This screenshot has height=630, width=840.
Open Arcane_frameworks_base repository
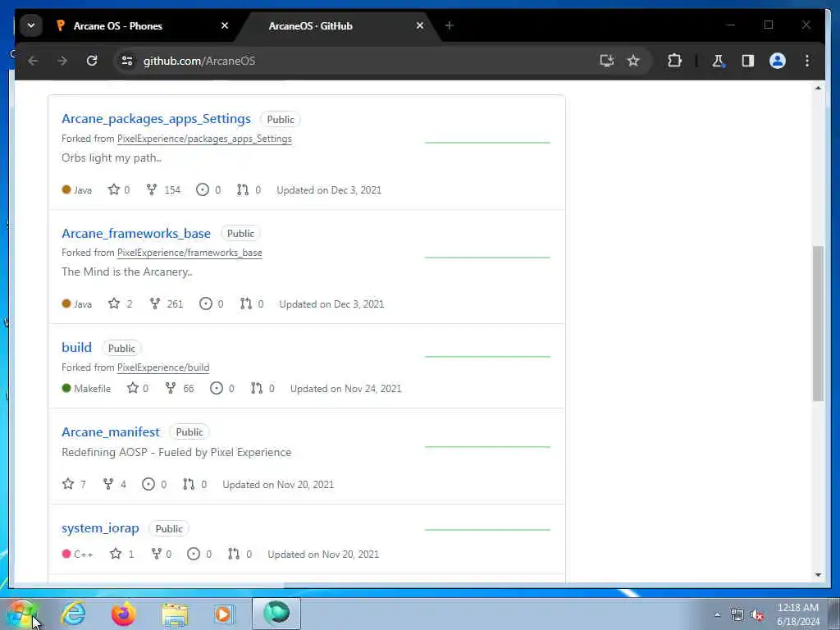click(136, 234)
